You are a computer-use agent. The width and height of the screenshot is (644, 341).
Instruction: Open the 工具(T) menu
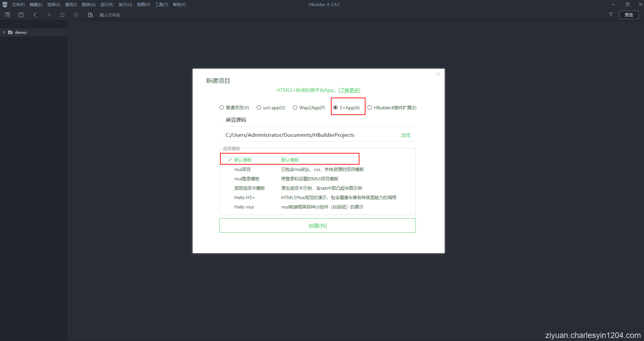pyautogui.click(x=161, y=4)
